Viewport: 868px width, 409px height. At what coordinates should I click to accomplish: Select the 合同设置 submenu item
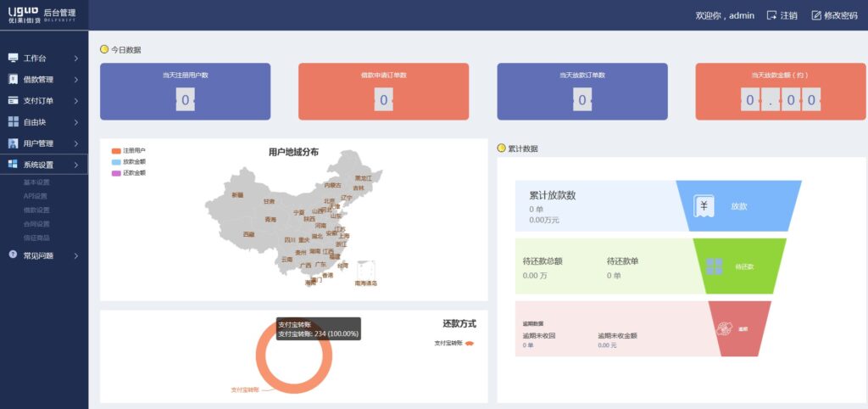coord(36,224)
